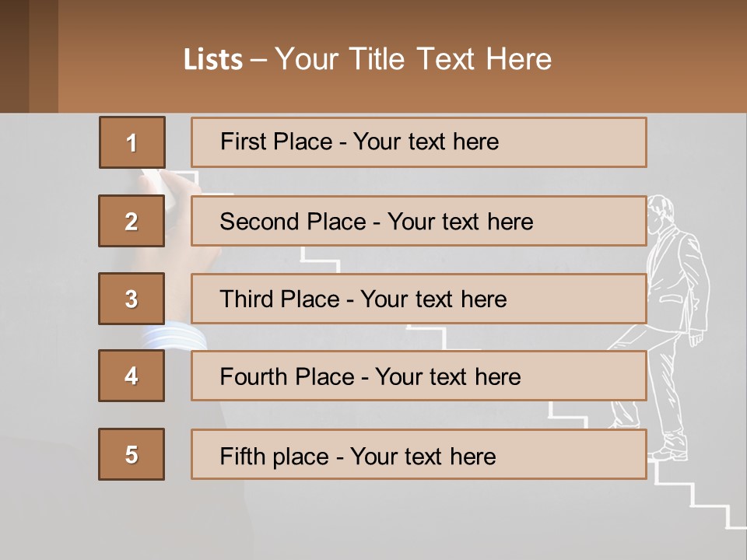Screen dimensions: 747x560
Task: Click the businessman's shoe on the step
Action: (x=669, y=451)
